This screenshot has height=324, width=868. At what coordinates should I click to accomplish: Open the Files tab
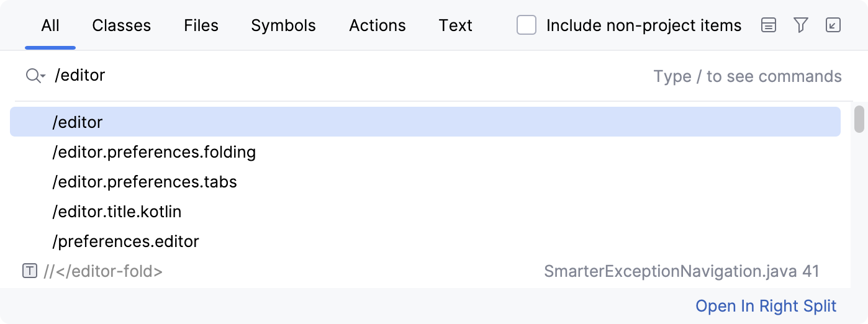(x=201, y=25)
